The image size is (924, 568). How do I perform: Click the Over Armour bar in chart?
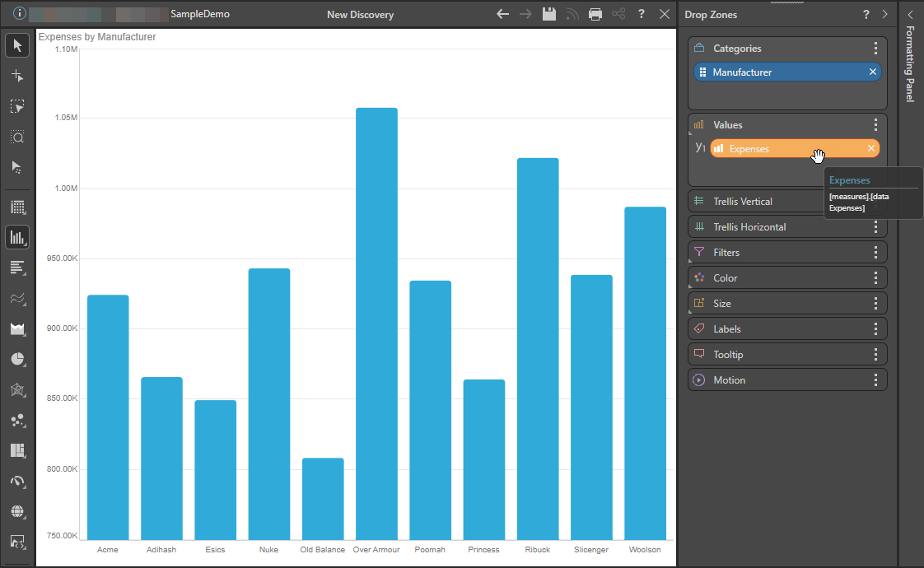(x=376, y=324)
